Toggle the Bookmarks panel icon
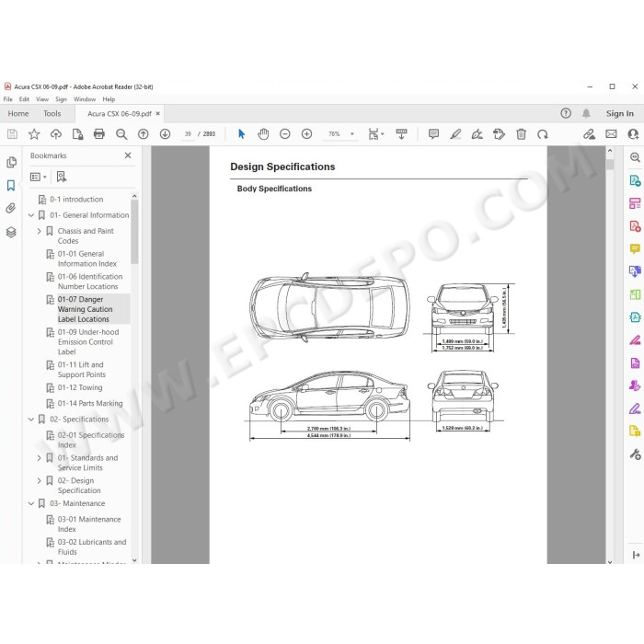 coord(11,185)
